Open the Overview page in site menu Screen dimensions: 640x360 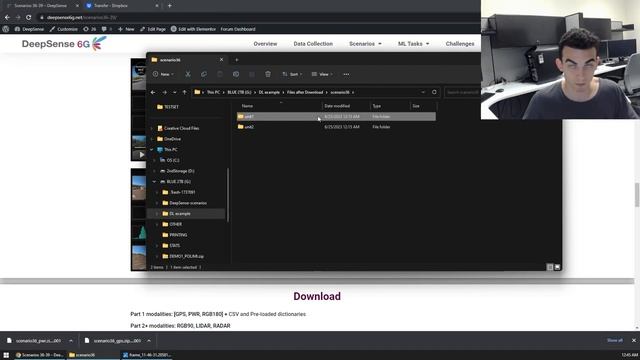265,44
